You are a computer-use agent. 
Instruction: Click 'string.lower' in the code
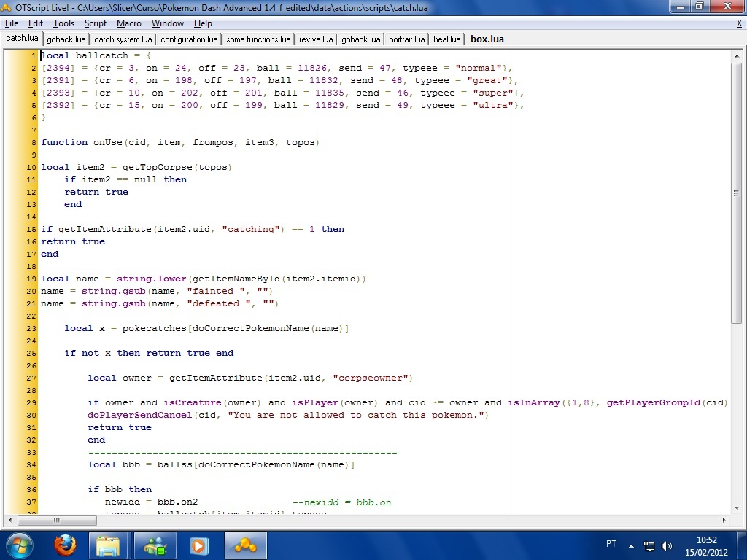[152, 279]
